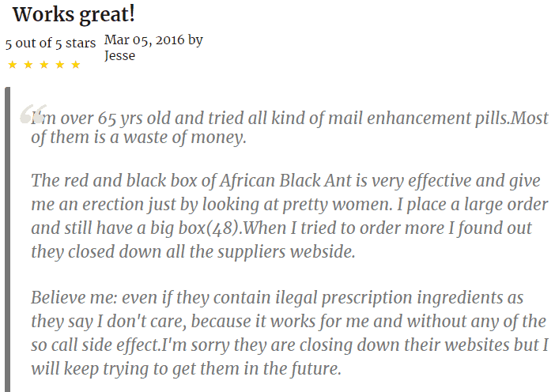Click the review date Mar 05, 2016
Image resolution: width=555 pixels, height=392 pixels.
pyautogui.click(x=145, y=40)
